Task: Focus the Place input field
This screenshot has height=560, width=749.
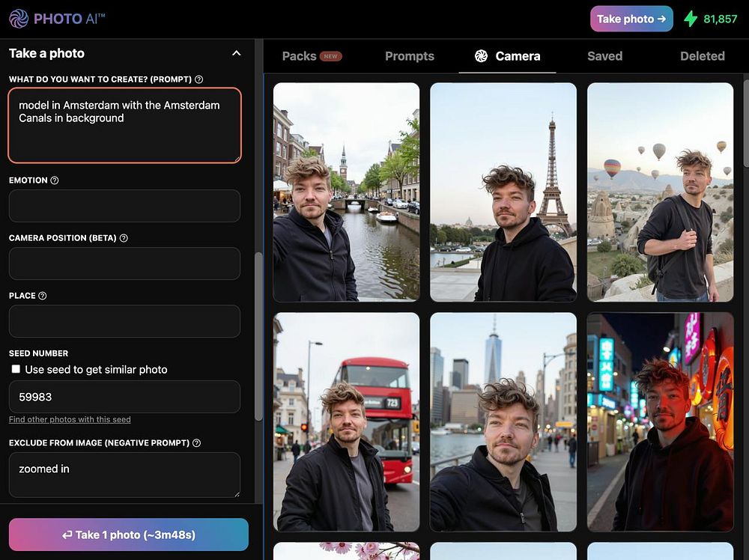Action: coord(124,321)
